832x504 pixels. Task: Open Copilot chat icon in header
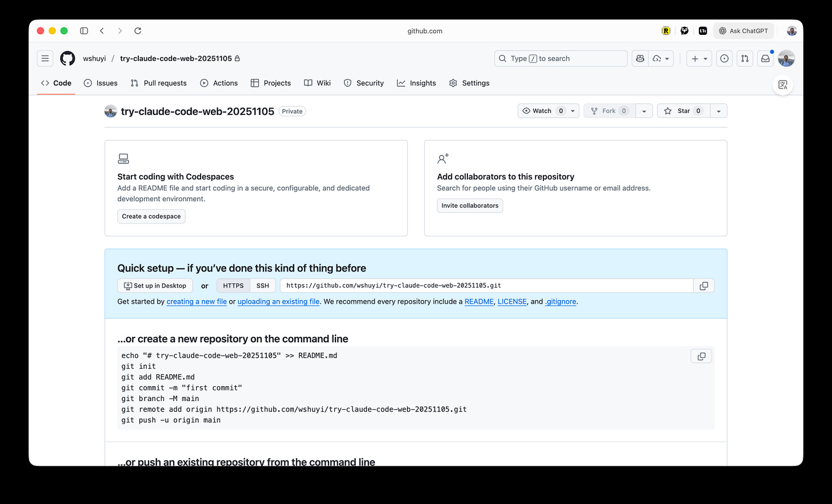[x=640, y=58]
